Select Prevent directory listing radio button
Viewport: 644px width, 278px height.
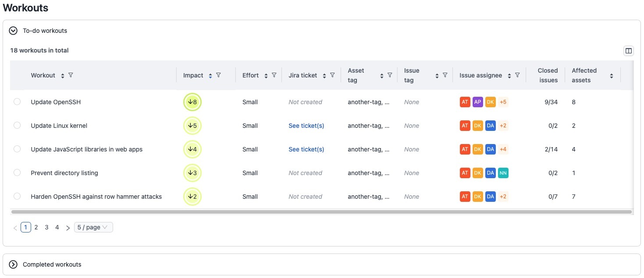(17, 172)
